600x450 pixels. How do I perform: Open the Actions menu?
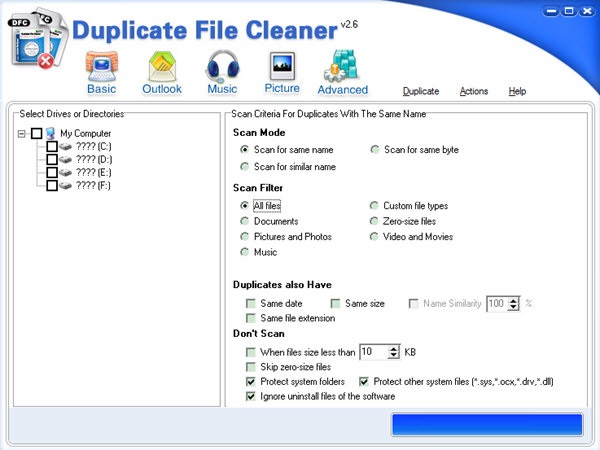[x=474, y=91]
